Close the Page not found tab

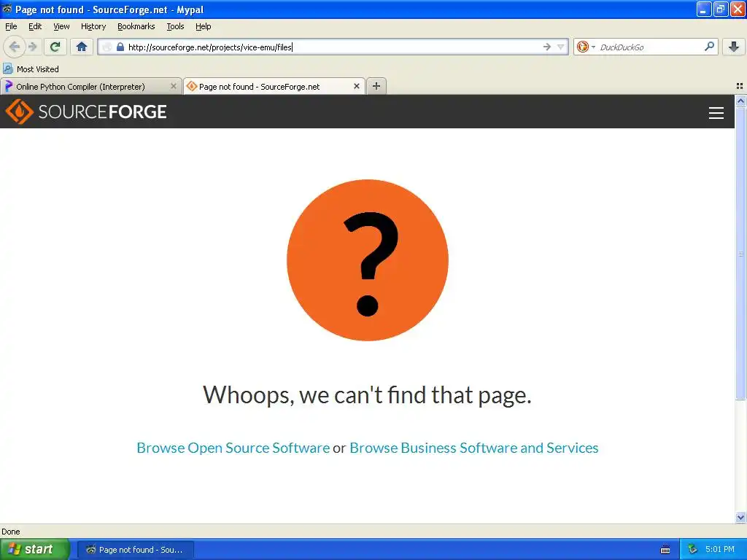pos(356,86)
